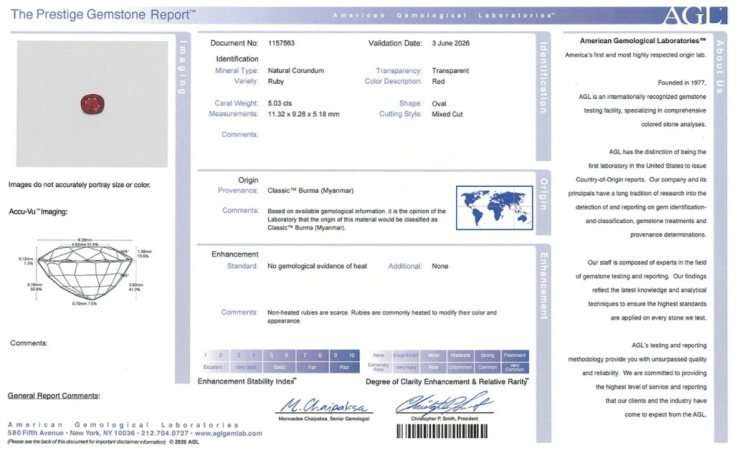The image size is (740, 453).
Task: Open the www.aglgemlab.com website link
Action: [x=228, y=433]
